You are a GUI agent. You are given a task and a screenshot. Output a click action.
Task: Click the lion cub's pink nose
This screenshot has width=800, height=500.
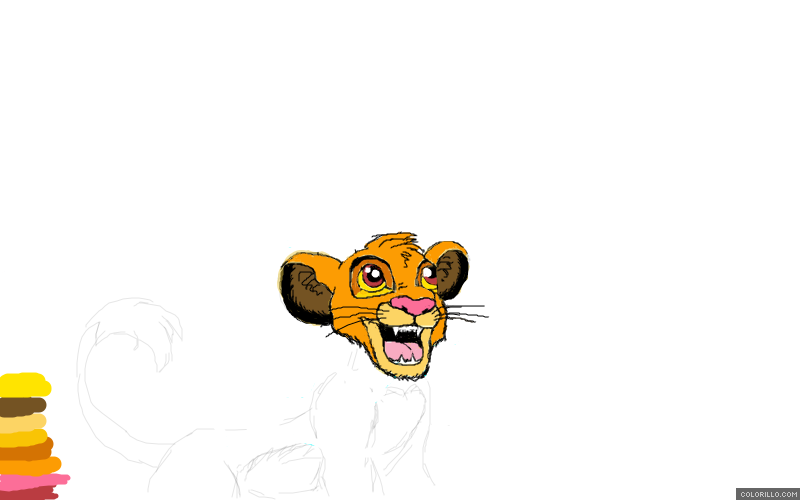click(x=411, y=305)
